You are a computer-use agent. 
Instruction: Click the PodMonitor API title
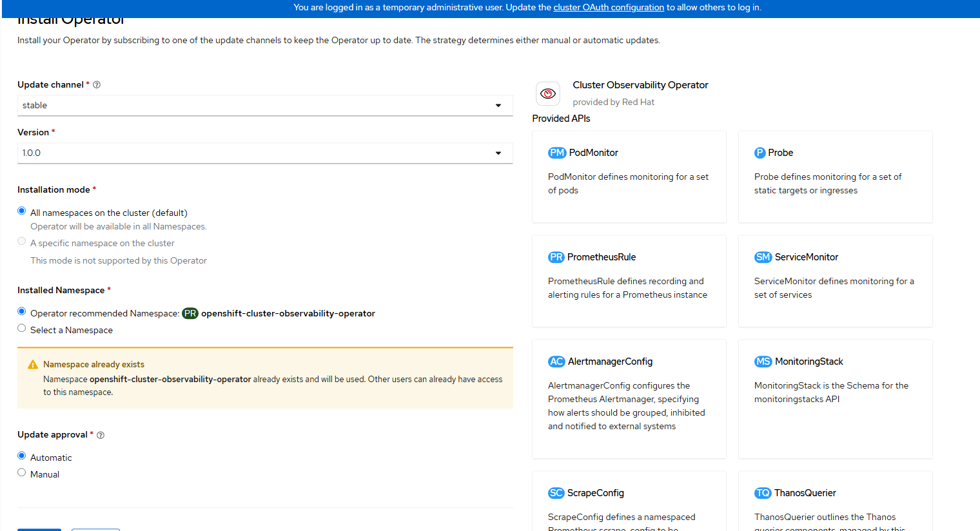(x=593, y=153)
